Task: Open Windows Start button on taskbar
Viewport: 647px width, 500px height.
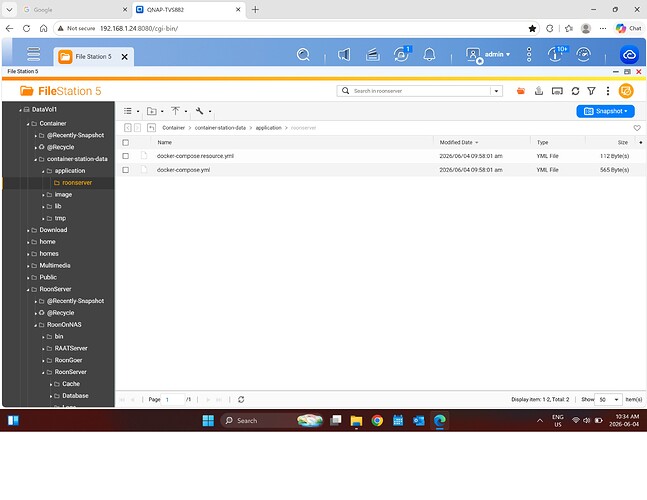Action: pyautogui.click(x=208, y=421)
